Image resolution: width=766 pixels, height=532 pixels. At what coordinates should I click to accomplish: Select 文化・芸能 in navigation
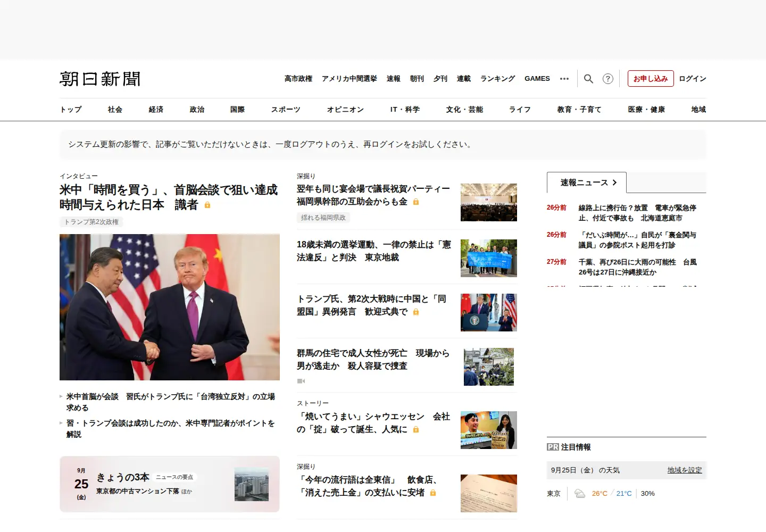pos(464,110)
